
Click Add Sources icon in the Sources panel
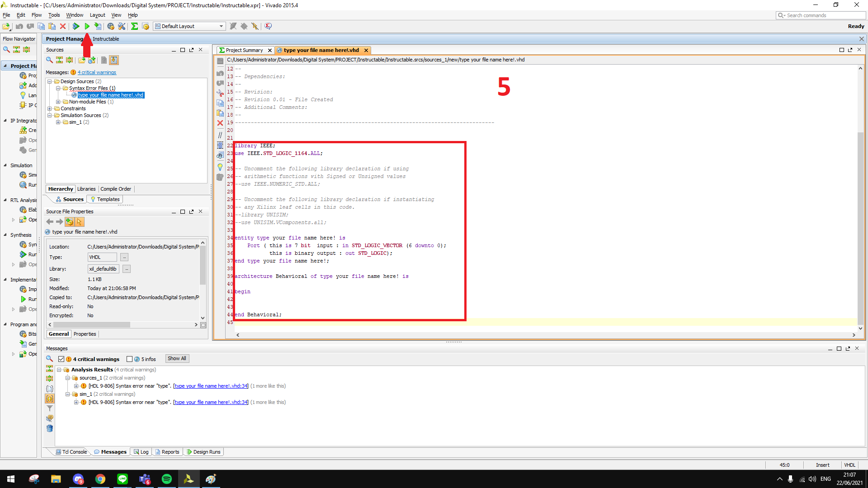click(92, 60)
